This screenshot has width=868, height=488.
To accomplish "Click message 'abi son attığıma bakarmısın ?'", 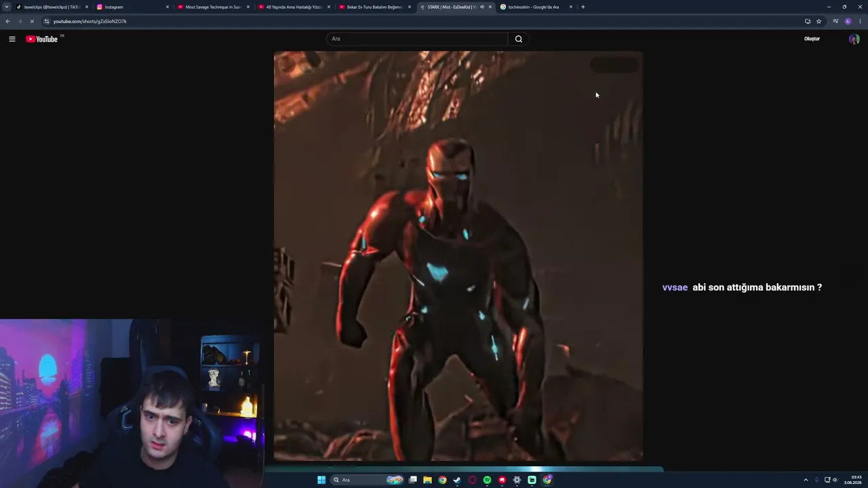I will tap(757, 287).
